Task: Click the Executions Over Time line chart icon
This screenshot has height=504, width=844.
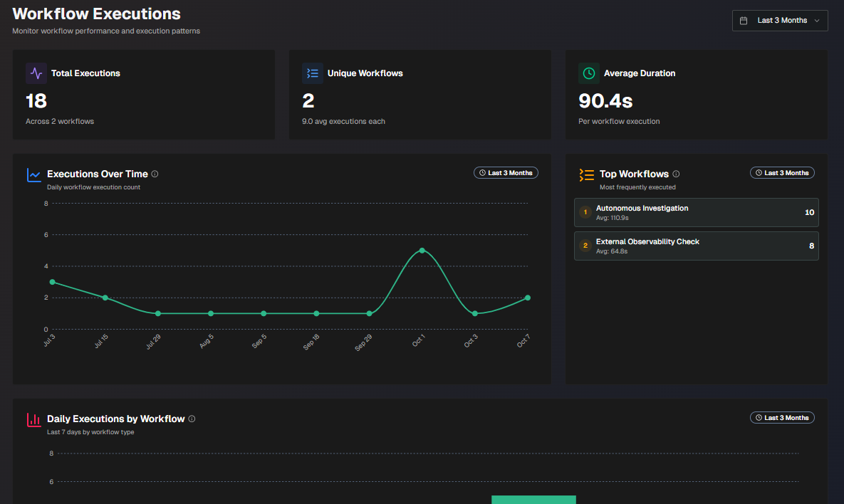Action: [x=33, y=174]
